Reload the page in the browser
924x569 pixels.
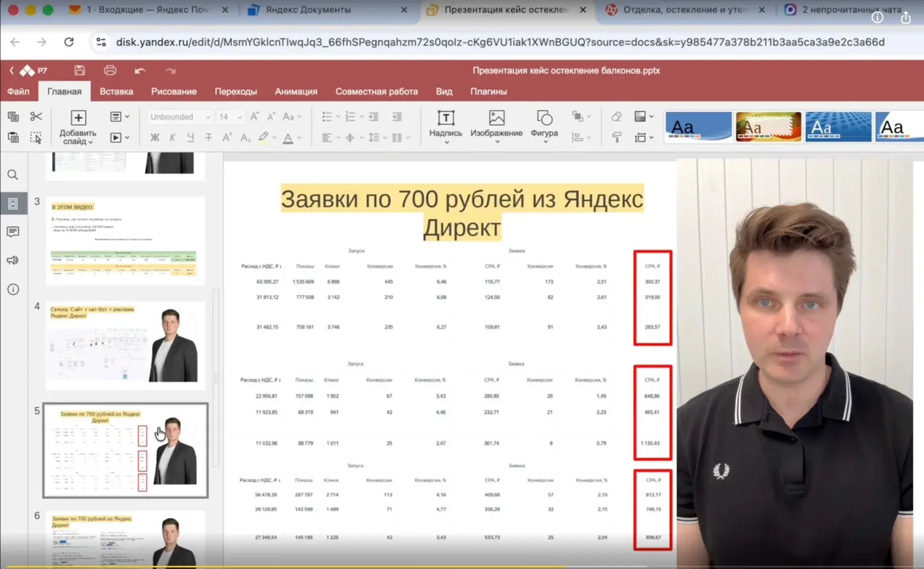coord(69,42)
